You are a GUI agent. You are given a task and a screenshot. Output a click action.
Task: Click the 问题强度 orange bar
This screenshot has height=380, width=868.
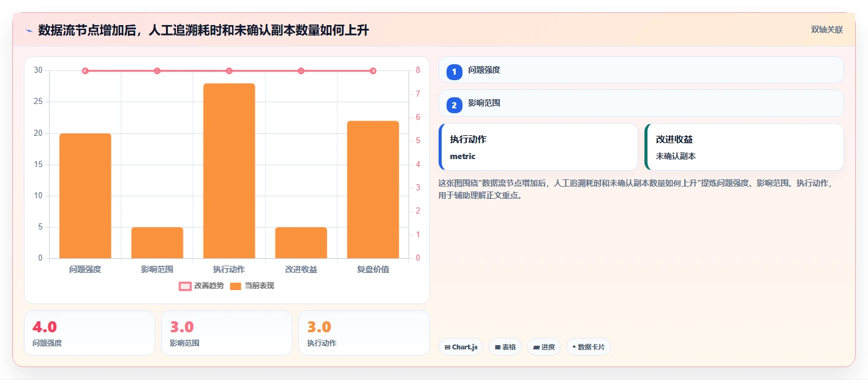pos(85,196)
